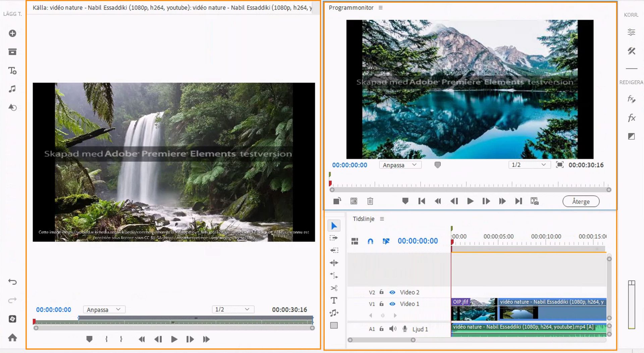Viewport: 644px width, 353px height.
Task: Open Programmonitor panel menu
Action: point(380,7)
